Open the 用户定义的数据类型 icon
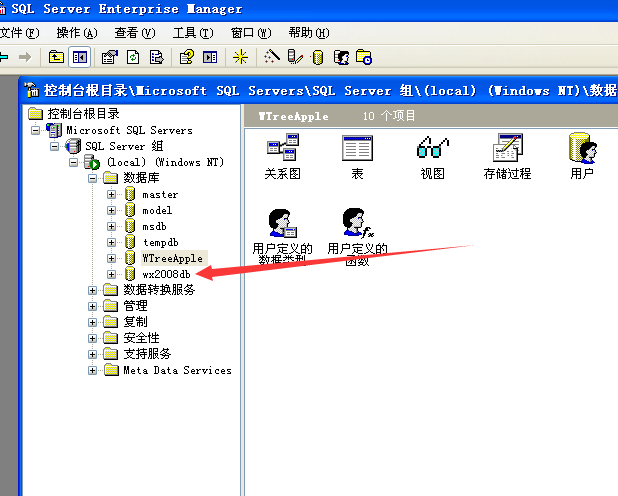Screen dimensions: 618x496 283,237
